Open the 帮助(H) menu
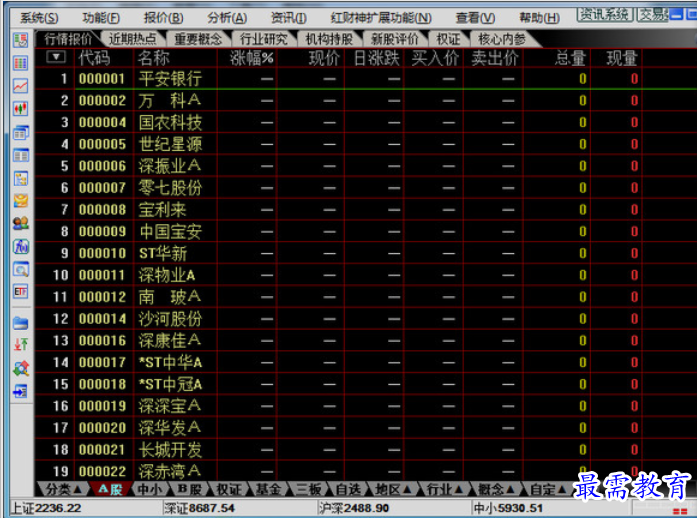 [x=539, y=18]
